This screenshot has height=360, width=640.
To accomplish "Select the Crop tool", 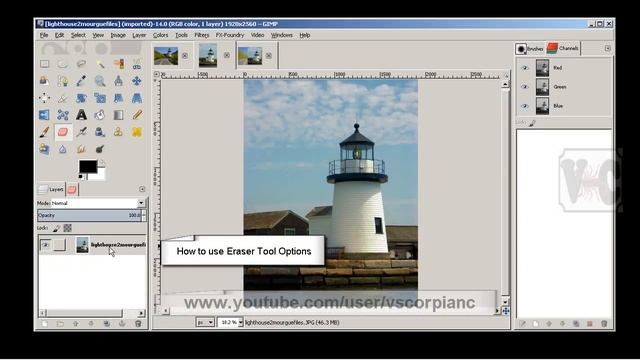I will click(63, 98).
